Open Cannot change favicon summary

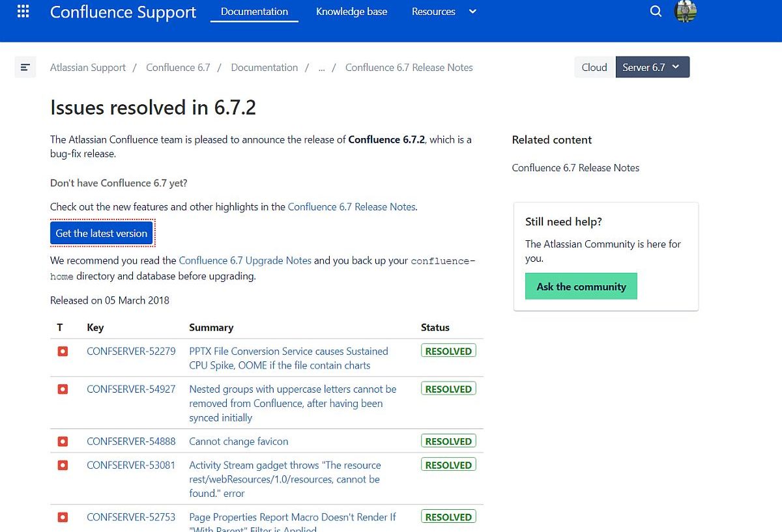point(239,441)
